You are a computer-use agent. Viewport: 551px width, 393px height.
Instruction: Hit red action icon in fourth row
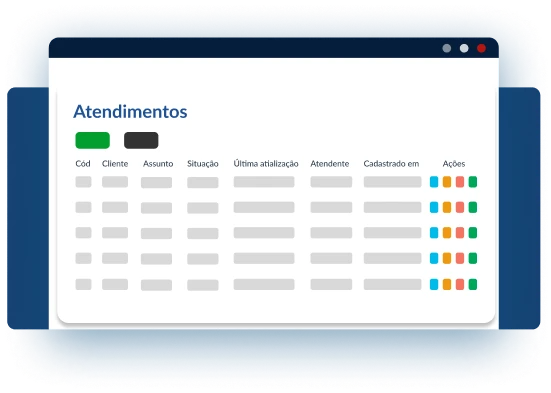pyautogui.click(x=460, y=258)
